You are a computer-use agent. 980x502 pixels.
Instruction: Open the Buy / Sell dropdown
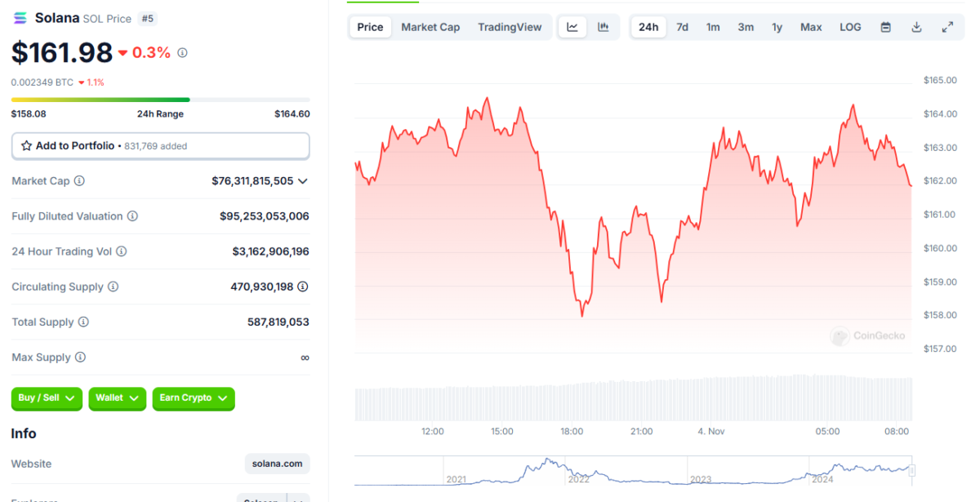click(47, 398)
